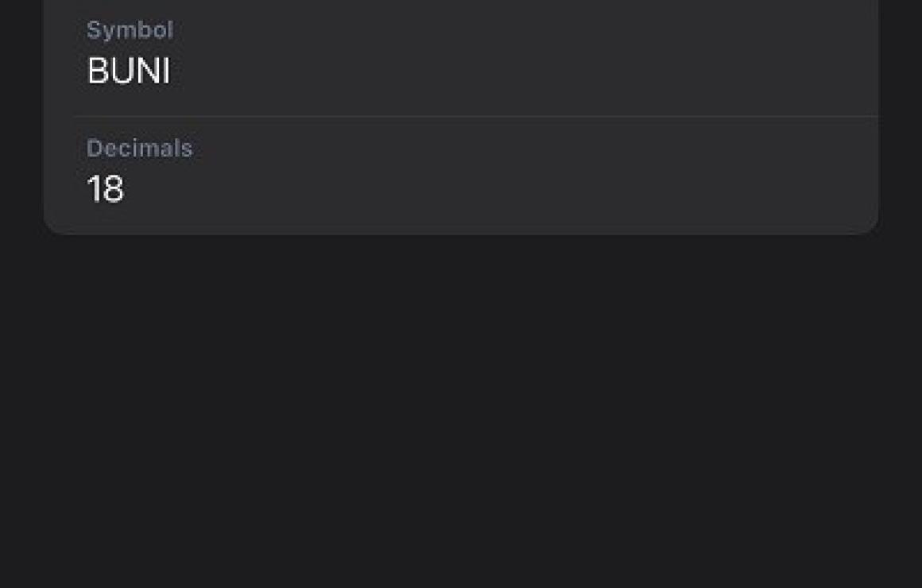922x588 pixels.
Task: Click the digit 8 in the decimals value
Action: (x=114, y=188)
